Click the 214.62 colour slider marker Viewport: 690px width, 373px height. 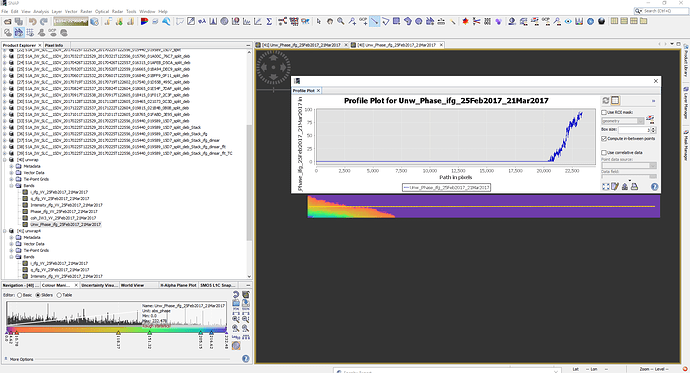point(212,333)
